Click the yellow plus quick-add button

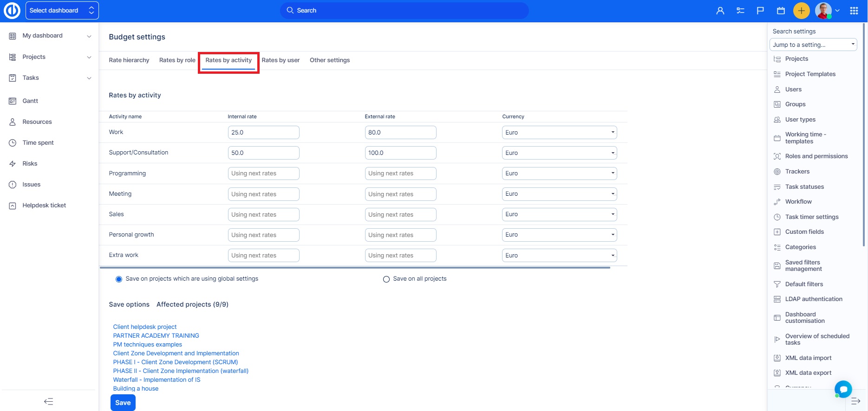pyautogui.click(x=801, y=11)
